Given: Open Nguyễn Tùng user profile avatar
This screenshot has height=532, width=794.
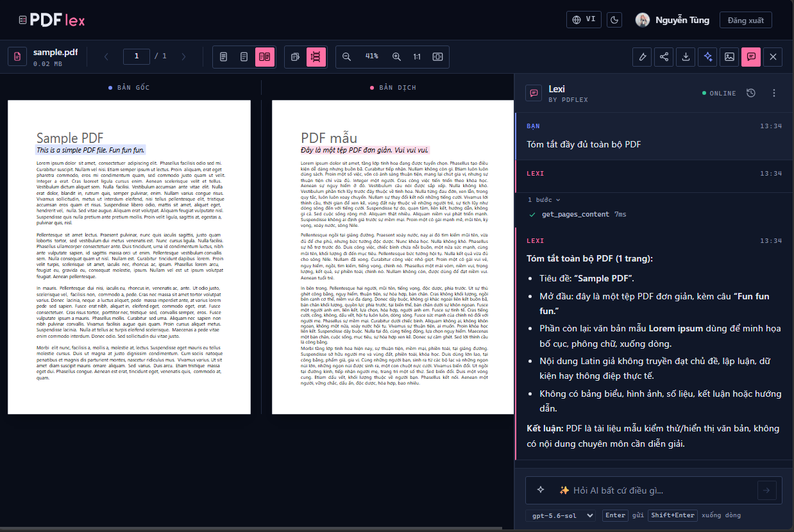Looking at the screenshot, I should [642, 20].
